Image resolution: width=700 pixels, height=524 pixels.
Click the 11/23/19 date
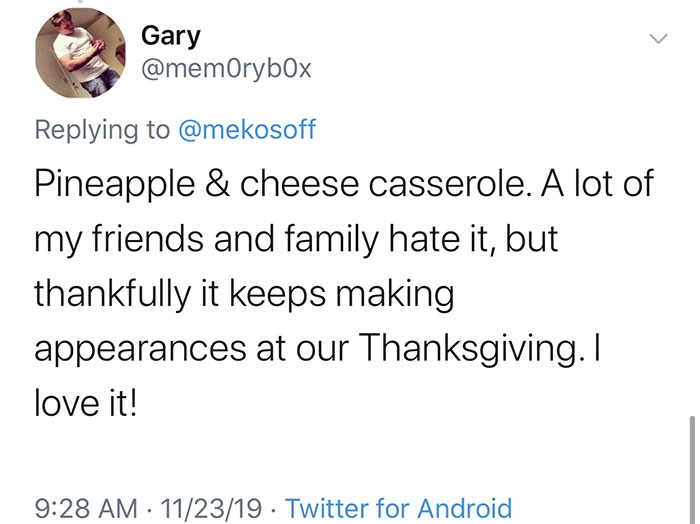click(212, 508)
